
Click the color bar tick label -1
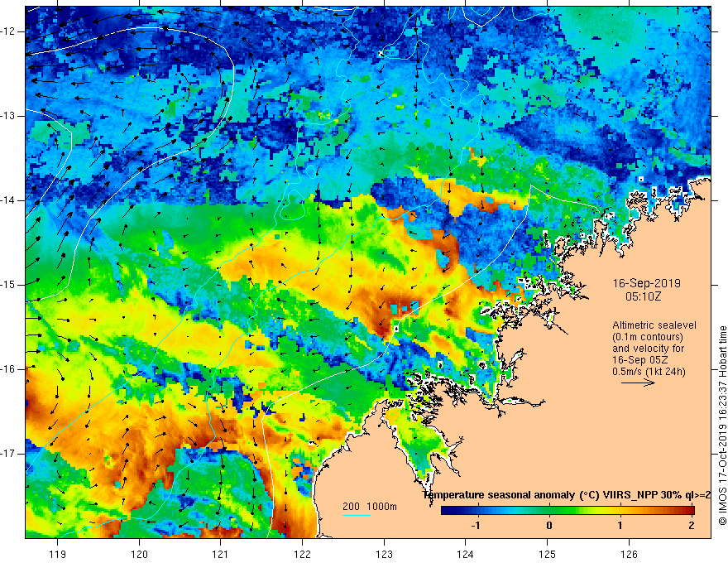[476, 526]
